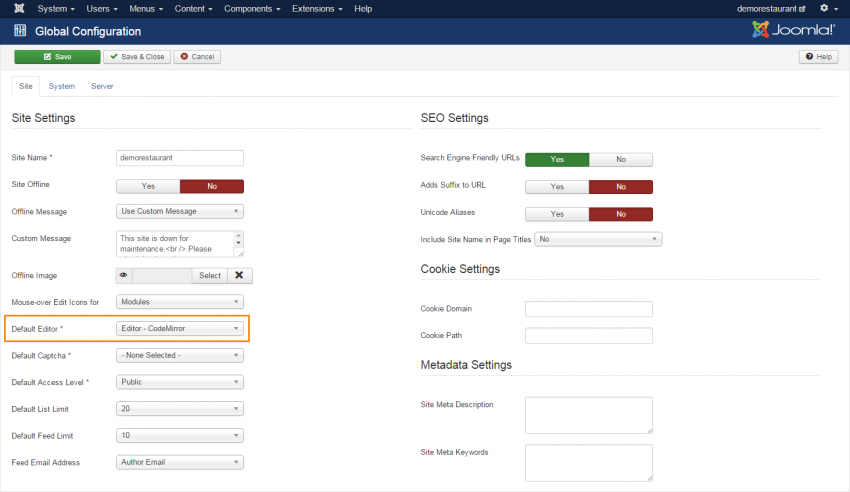Click the Cancel button
The image size is (850, 492).
197,56
